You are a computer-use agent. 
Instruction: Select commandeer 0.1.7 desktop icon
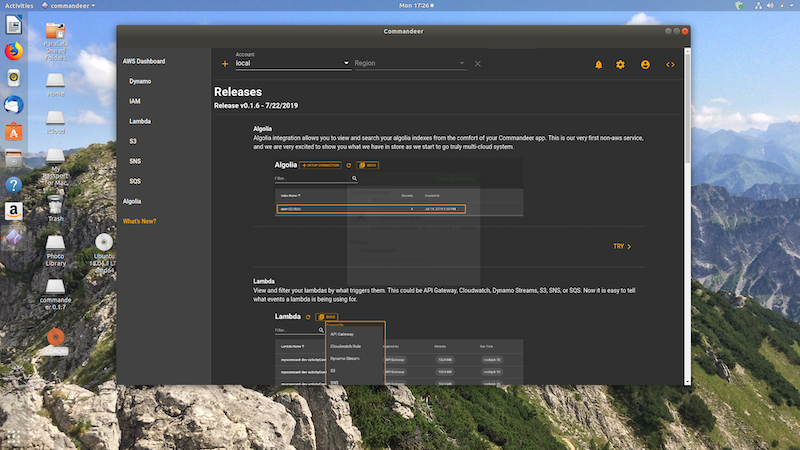(x=56, y=294)
